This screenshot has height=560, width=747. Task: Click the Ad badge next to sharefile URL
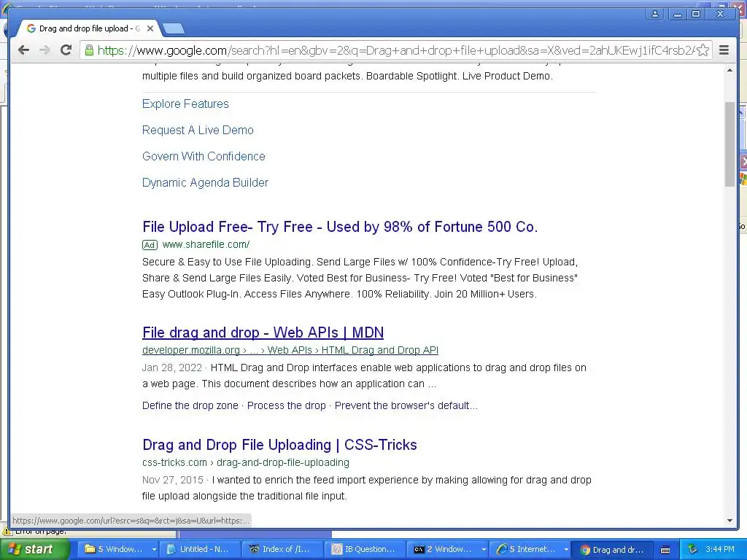pyautogui.click(x=150, y=245)
